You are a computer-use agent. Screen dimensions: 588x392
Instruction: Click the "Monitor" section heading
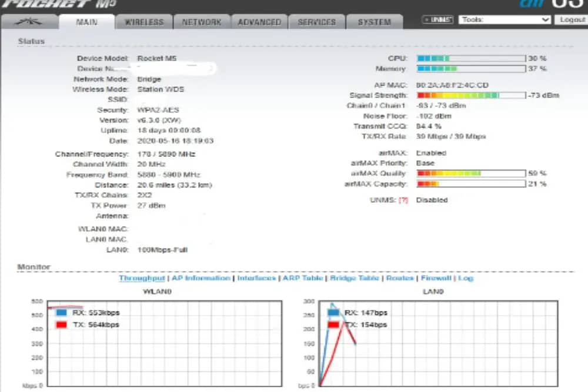pos(34,267)
